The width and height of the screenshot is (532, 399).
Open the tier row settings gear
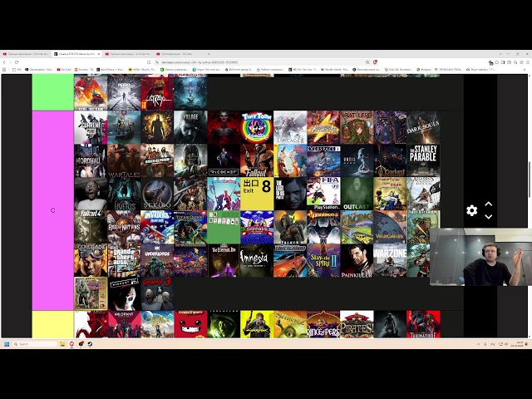click(471, 210)
